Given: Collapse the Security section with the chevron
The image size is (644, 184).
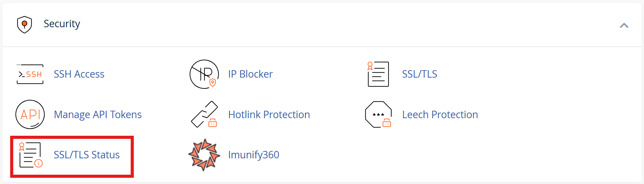Looking at the screenshot, I should coord(624,25).
